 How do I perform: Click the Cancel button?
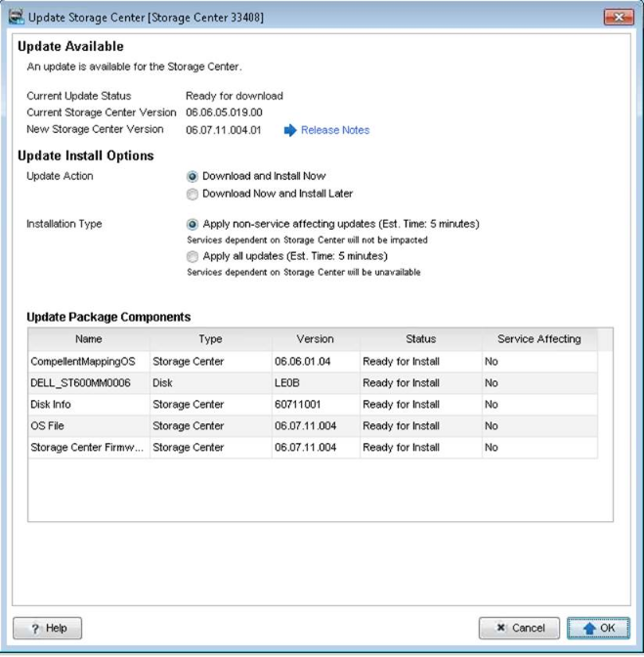(519, 628)
